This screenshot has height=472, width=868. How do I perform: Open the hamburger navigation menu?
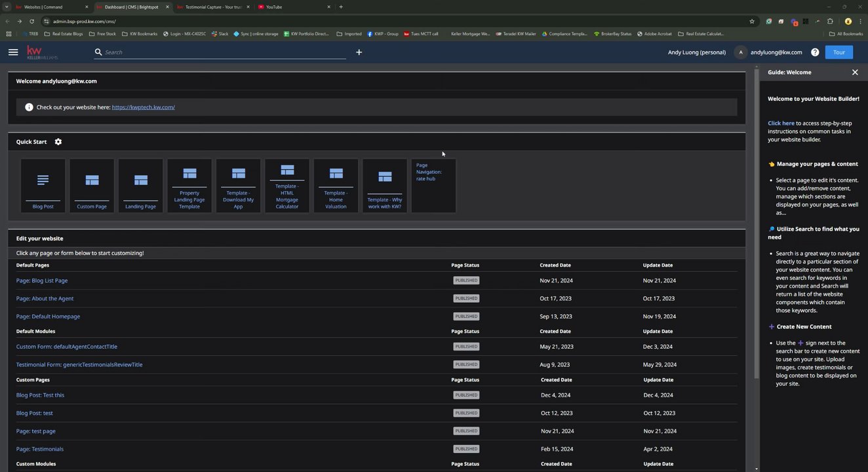13,52
